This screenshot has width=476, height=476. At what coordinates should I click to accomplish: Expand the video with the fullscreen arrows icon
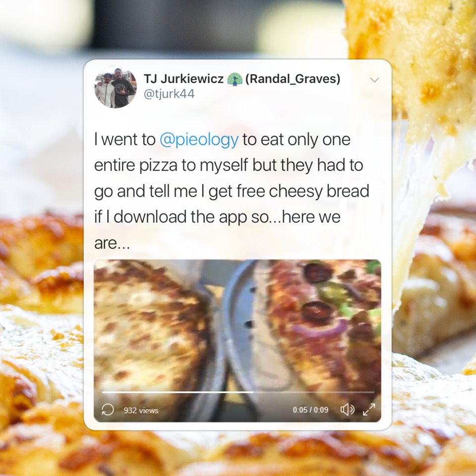[x=369, y=410]
